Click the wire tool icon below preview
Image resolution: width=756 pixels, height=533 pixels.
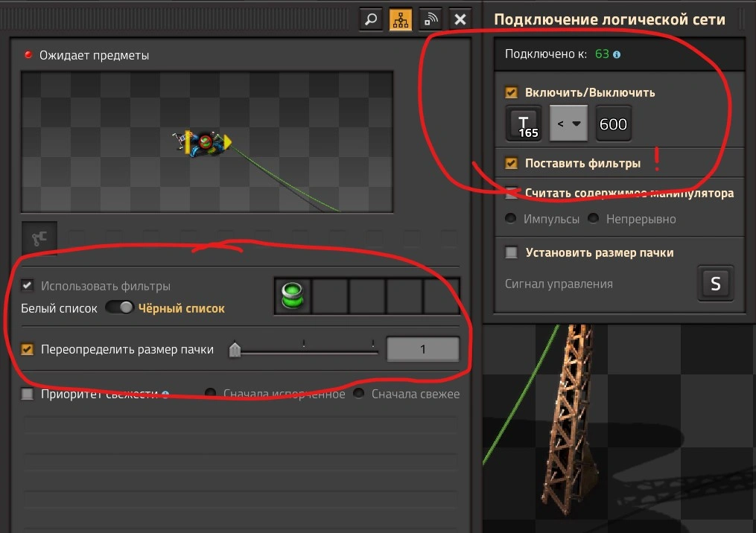pyautogui.click(x=39, y=239)
